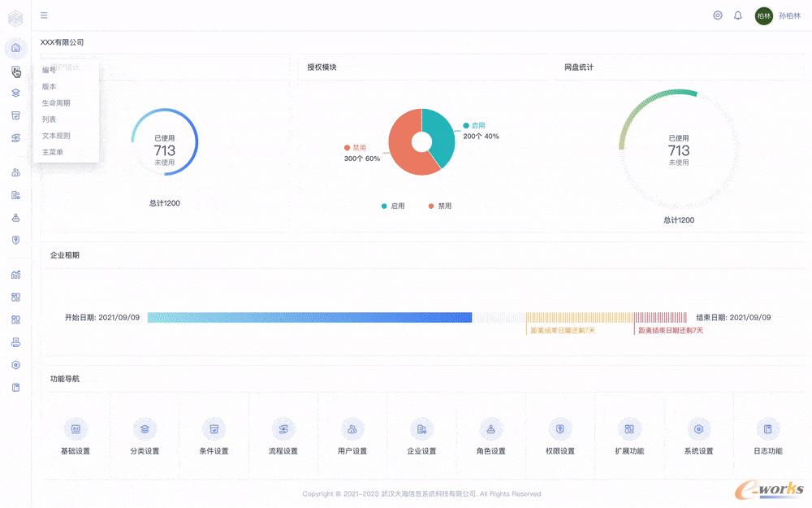Click the XXX有限公司 company name
The height and width of the screenshot is (508, 812).
tap(63, 42)
